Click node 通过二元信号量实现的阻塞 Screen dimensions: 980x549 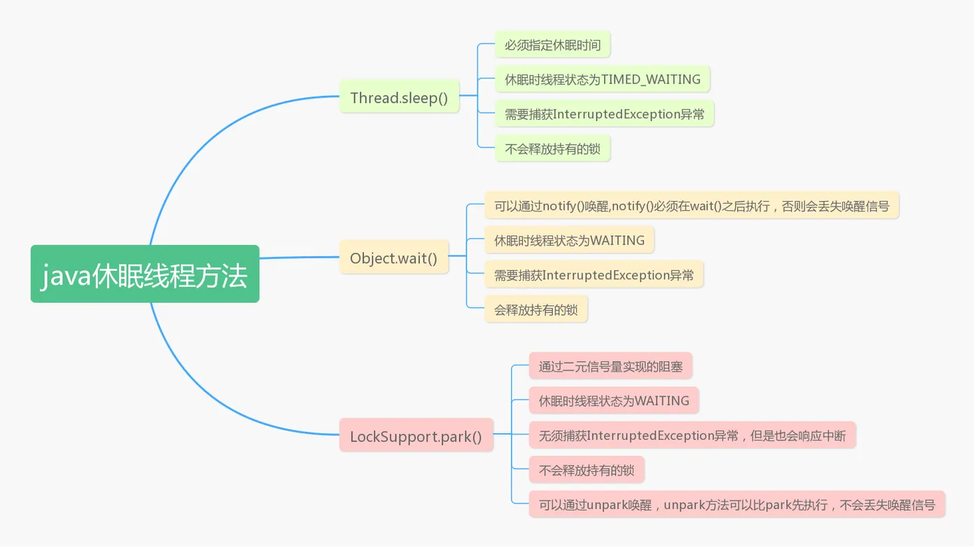click(610, 366)
